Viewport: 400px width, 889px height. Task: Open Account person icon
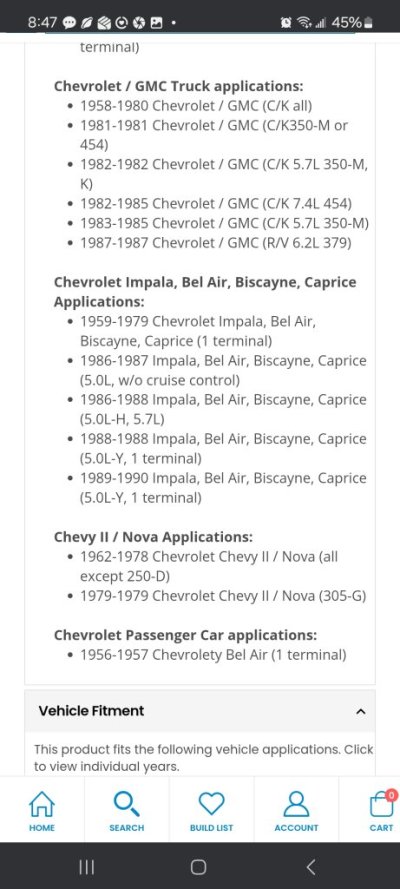(x=296, y=803)
